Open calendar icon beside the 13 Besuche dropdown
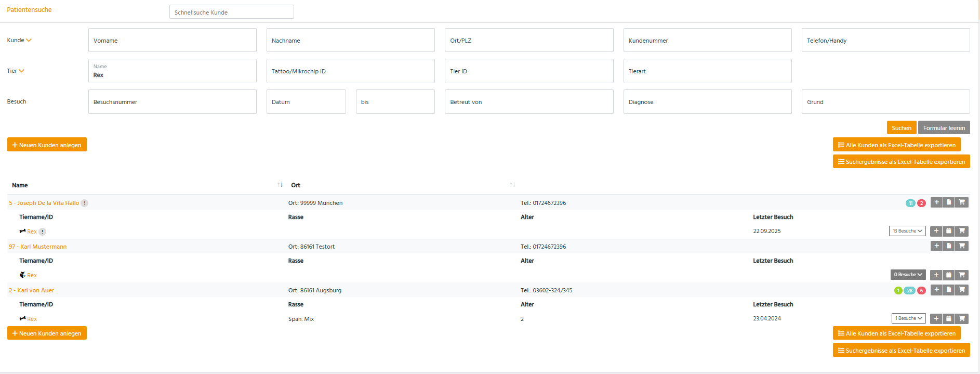 (x=949, y=231)
